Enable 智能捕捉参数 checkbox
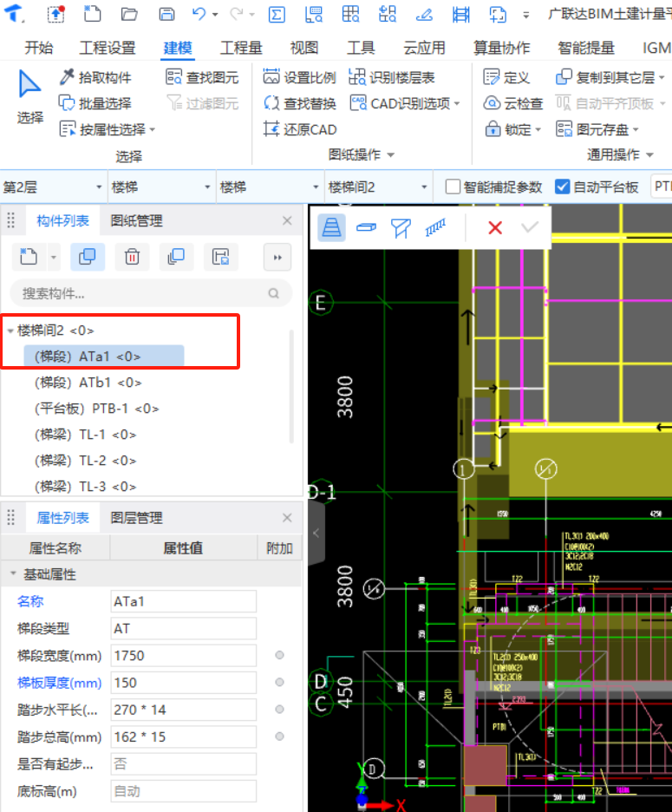Viewport: 672px width, 812px height. (453, 187)
